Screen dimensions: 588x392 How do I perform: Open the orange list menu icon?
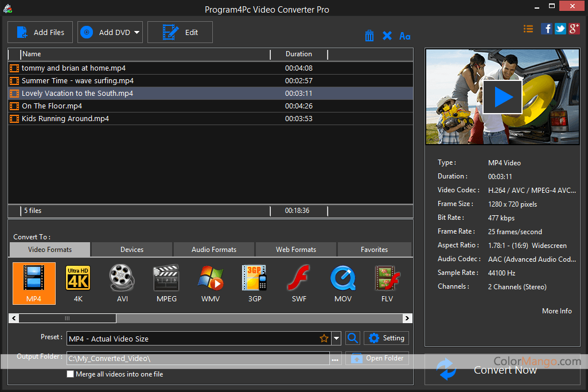pyautogui.click(x=528, y=29)
